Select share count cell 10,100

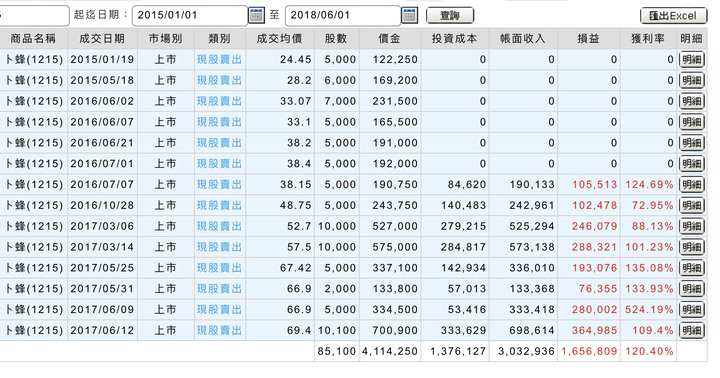tap(337, 330)
